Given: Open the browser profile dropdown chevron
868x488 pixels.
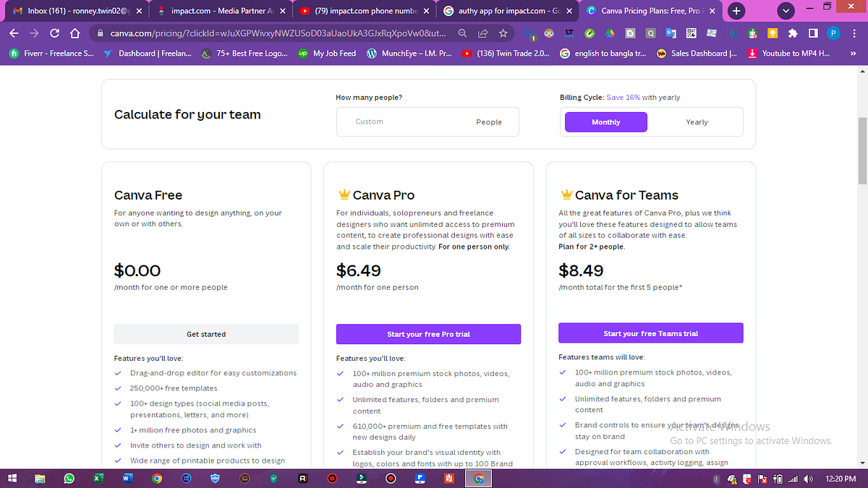Looking at the screenshot, I should click(x=786, y=11).
